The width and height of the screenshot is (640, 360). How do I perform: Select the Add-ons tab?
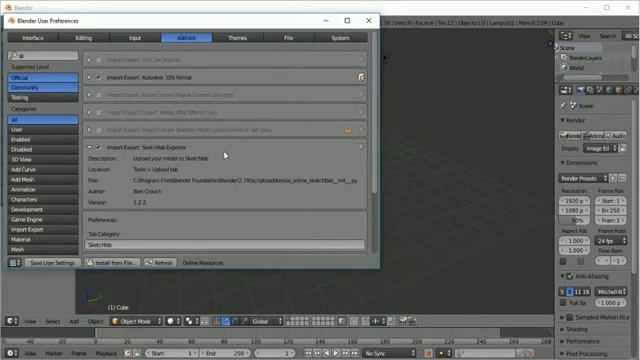[x=187, y=38]
